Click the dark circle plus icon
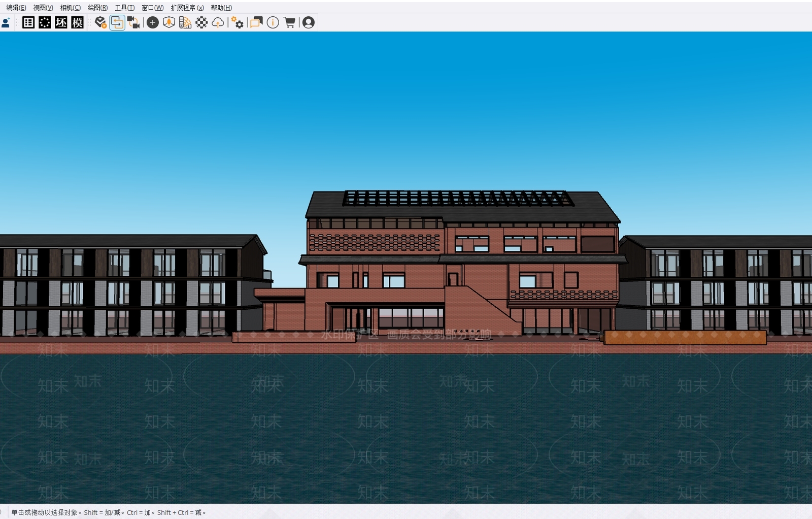 pos(153,22)
